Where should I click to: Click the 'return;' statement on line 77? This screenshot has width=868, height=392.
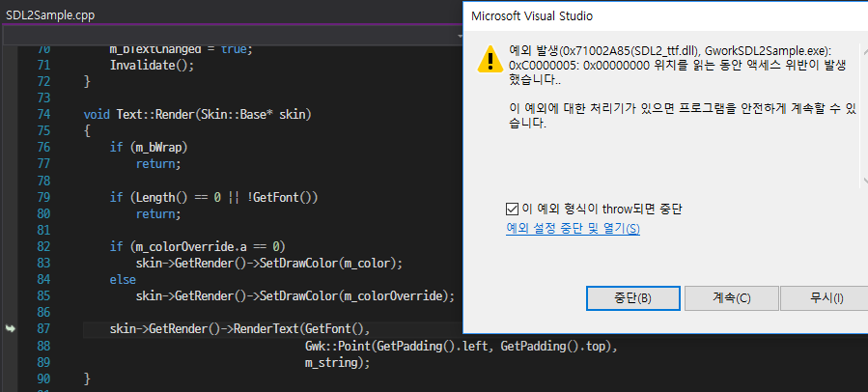[x=158, y=164]
